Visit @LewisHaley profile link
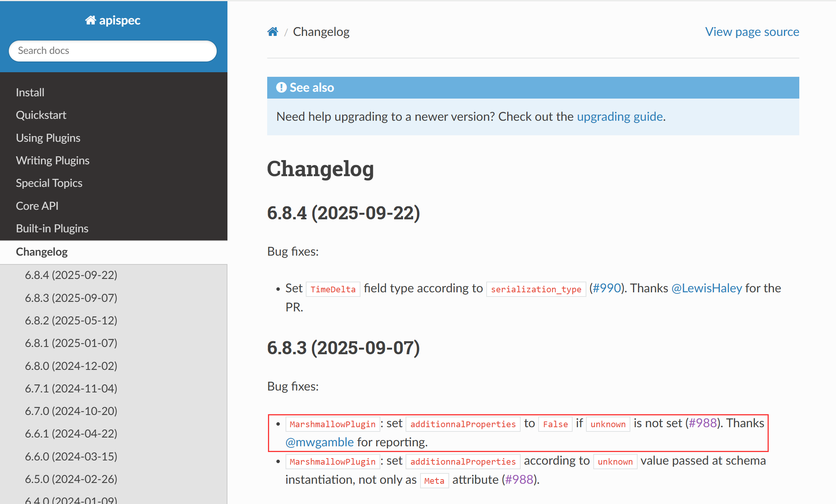The image size is (836, 504). pos(706,288)
